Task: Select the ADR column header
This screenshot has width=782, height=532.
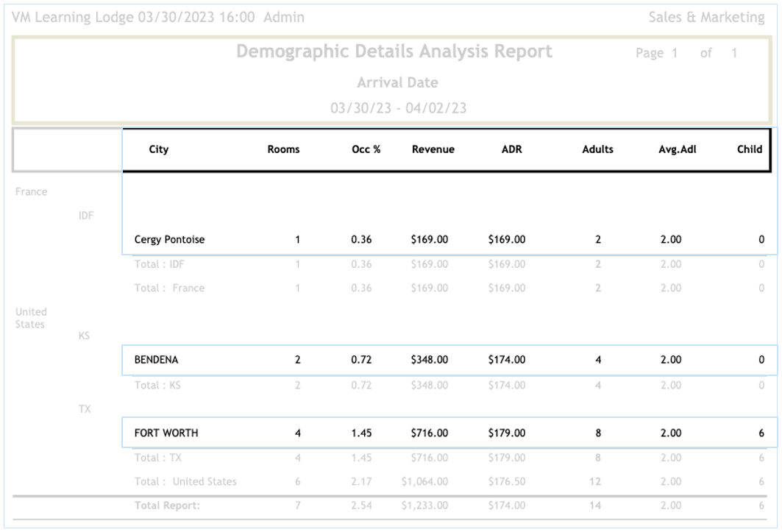Action: [511, 149]
